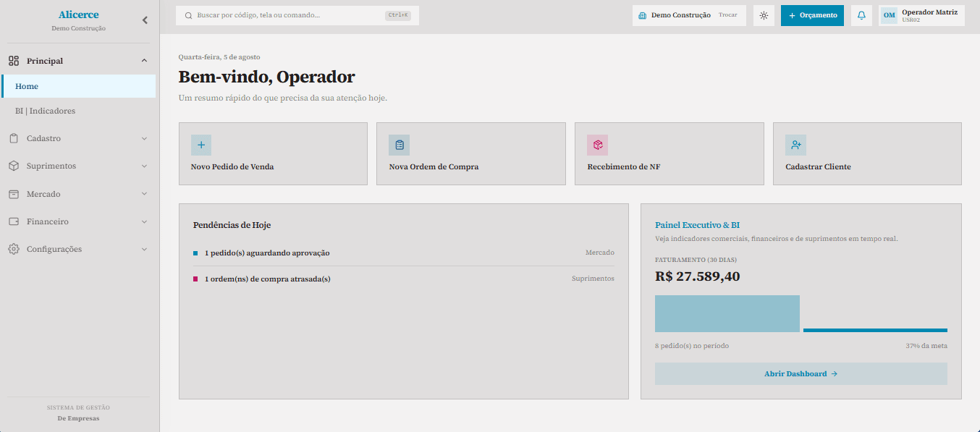Click the Mercado archive icon
This screenshot has width=980, height=432.
coord(14,194)
